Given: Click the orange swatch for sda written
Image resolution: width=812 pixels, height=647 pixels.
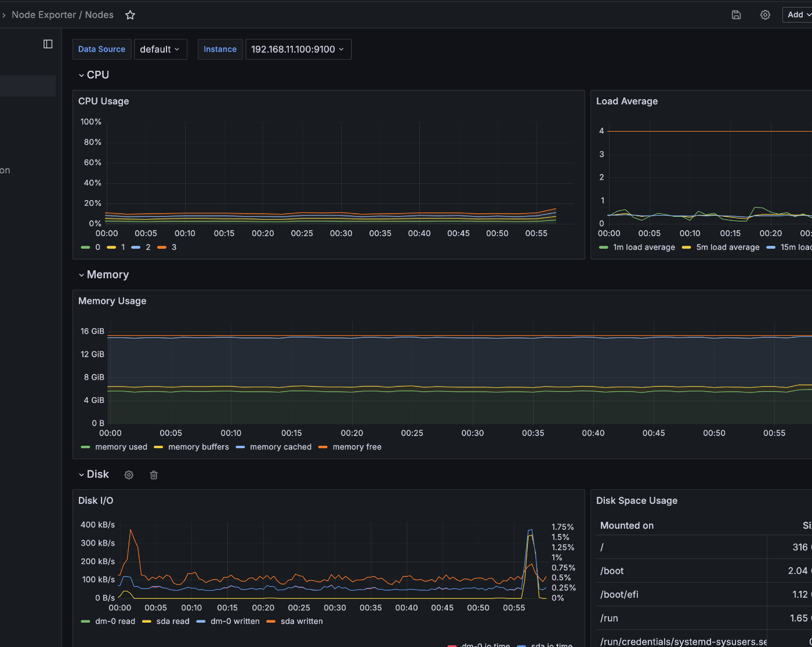Looking at the screenshot, I should pos(271,621).
